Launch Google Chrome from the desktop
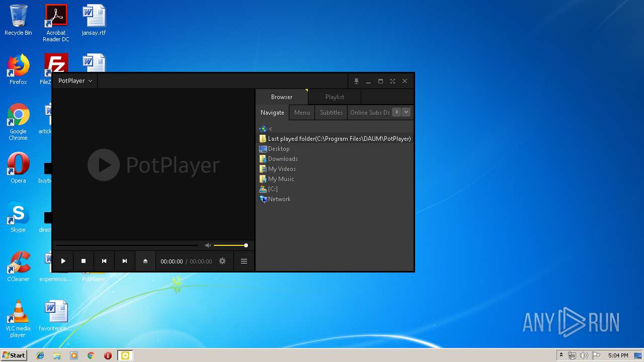Image resolution: width=644 pixels, height=362 pixels. point(18,122)
